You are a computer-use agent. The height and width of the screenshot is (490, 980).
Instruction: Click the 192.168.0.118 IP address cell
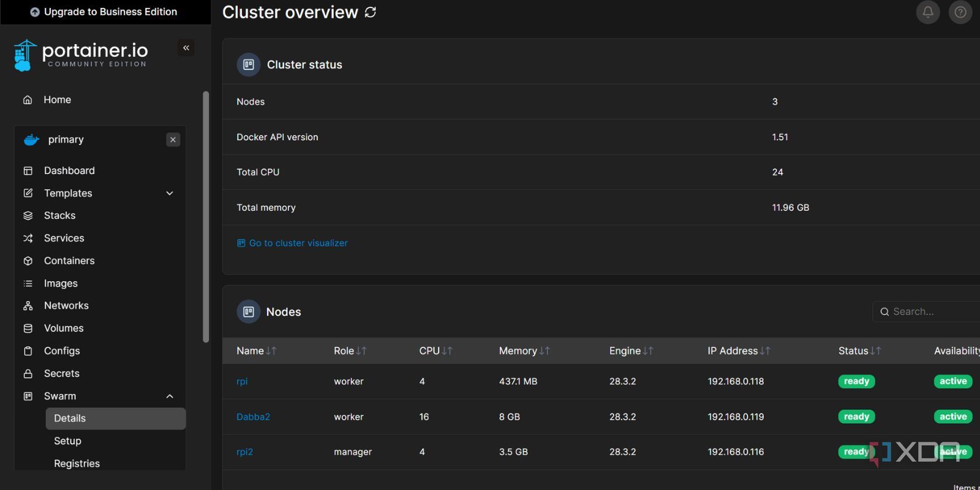coord(736,382)
